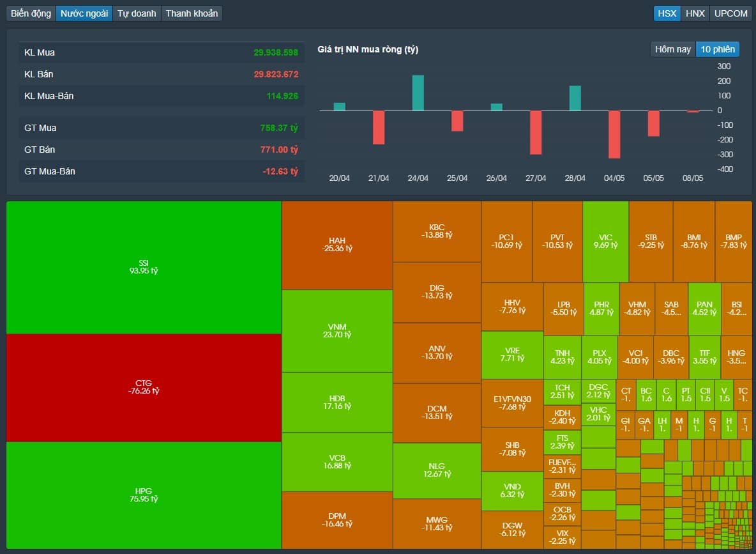The height and width of the screenshot is (554, 756).
Task: Click the 24/04 net-buy bar
Action: tap(418, 93)
